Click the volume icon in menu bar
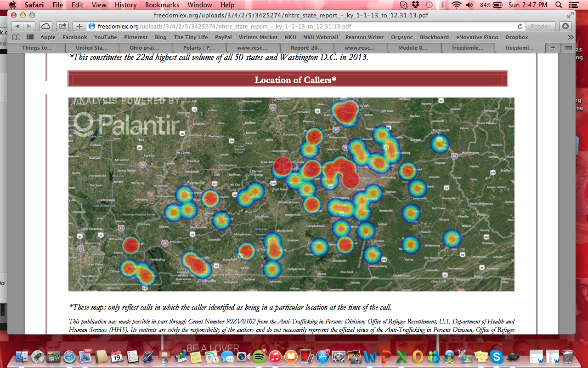 click(x=469, y=5)
